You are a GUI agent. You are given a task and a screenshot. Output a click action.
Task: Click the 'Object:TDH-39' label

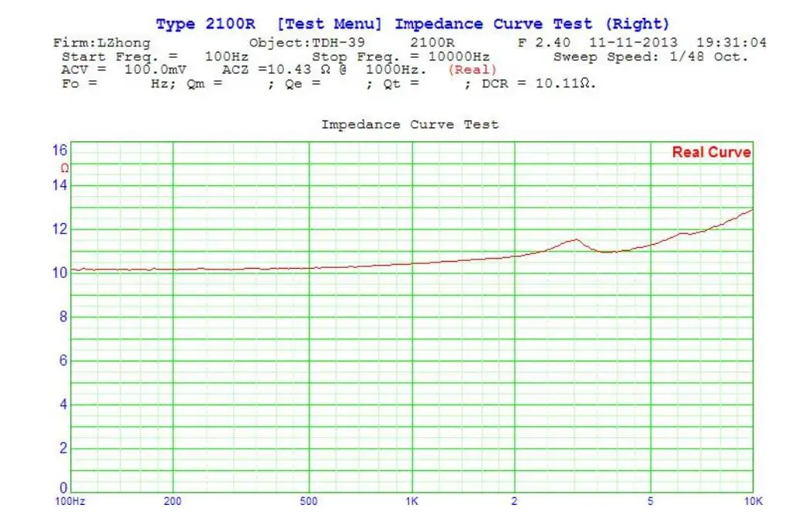pyautogui.click(x=307, y=42)
